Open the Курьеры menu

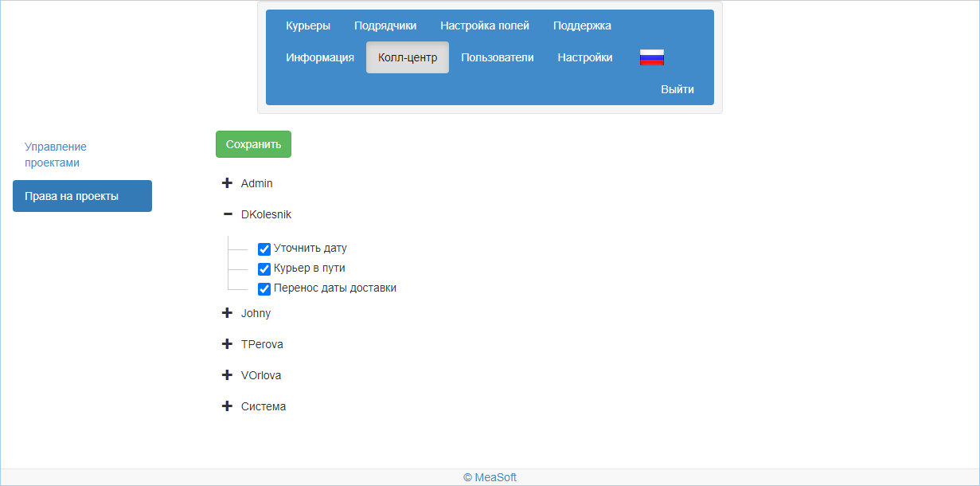tap(308, 25)
